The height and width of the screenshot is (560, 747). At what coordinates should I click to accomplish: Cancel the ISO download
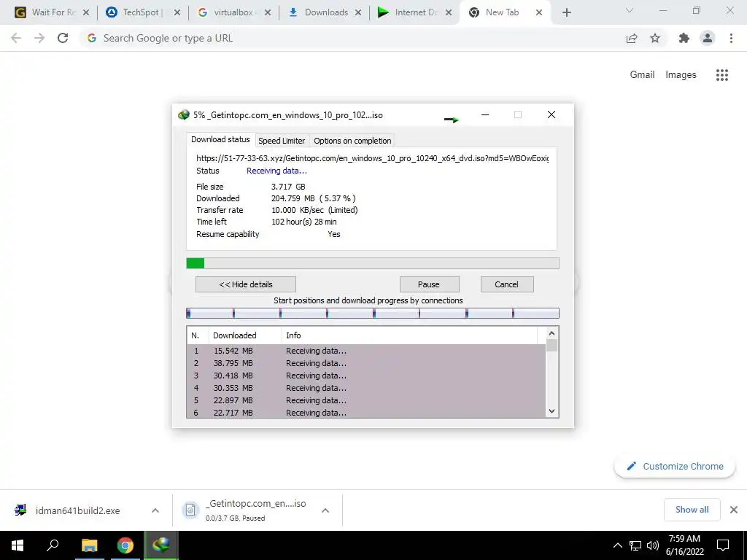(x=506, y=284)
